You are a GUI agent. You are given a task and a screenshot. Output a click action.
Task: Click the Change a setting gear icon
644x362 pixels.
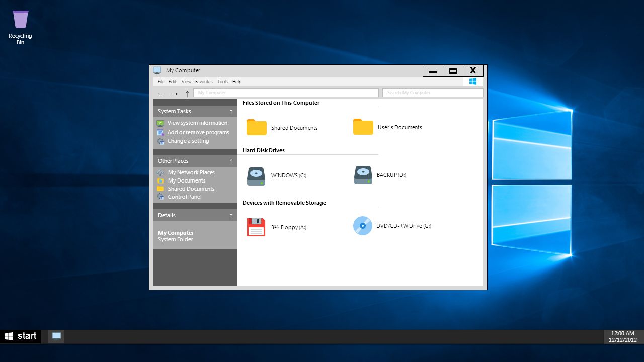(160, 141)
